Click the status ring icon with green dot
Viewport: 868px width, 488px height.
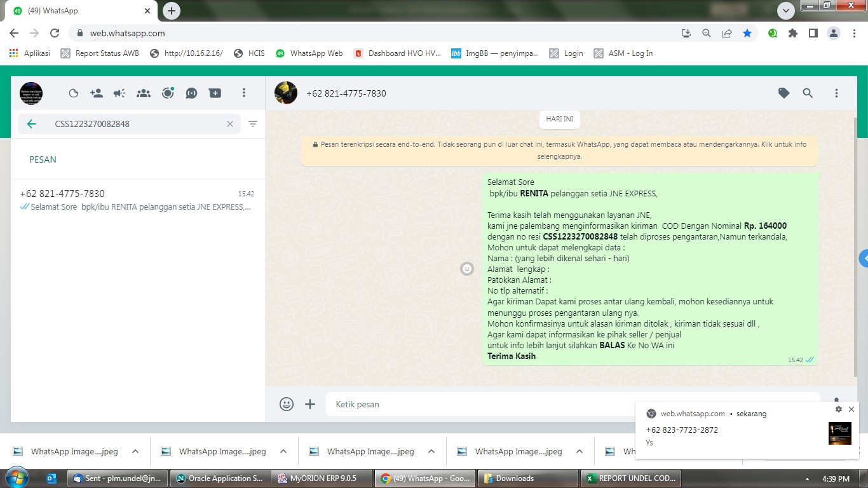click(x=168, y=93)
